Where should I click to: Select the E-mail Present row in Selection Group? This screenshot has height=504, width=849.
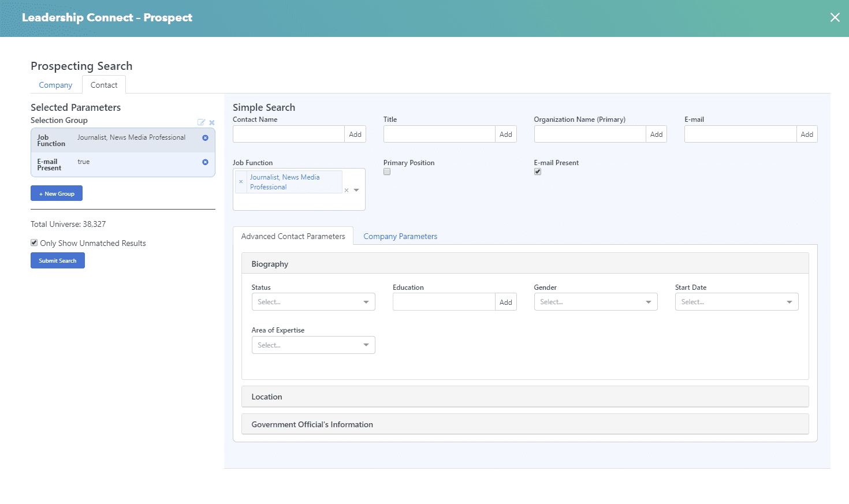(x=122, y=165)
